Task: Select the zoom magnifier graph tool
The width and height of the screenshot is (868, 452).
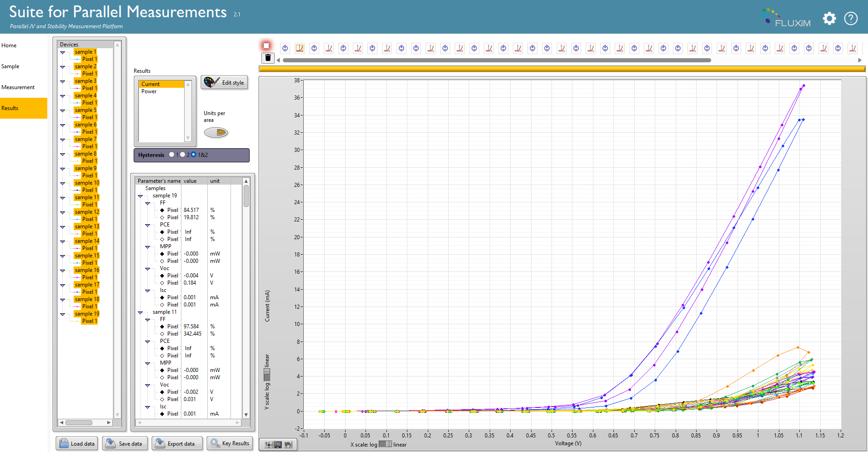Action: 278,445
